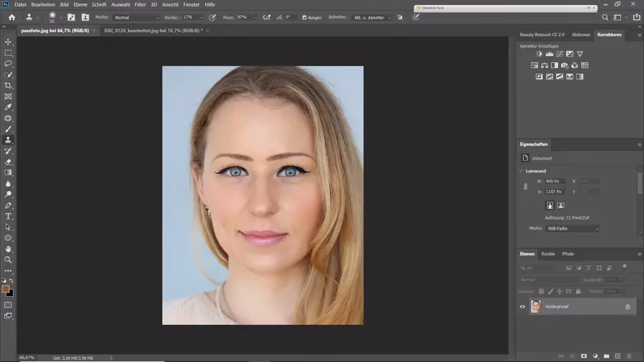The width and height of the screenshot is (644, 362).
Task: Switch to the Kanäle panel tab
Action: coord(548,254)
